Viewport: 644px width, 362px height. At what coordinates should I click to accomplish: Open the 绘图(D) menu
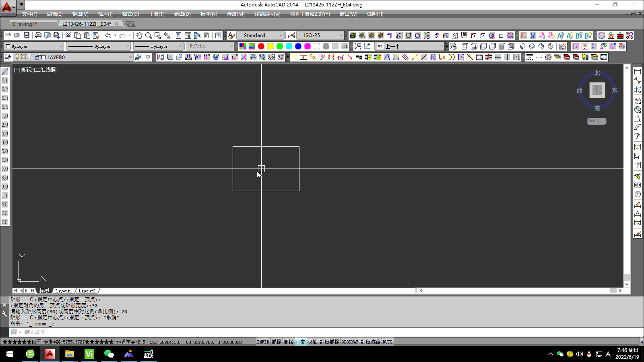point(182,14)
